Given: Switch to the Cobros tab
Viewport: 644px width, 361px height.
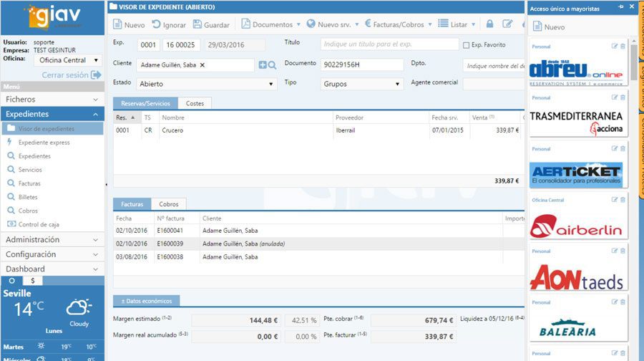Looking at the screenshot, I should 169,204.
